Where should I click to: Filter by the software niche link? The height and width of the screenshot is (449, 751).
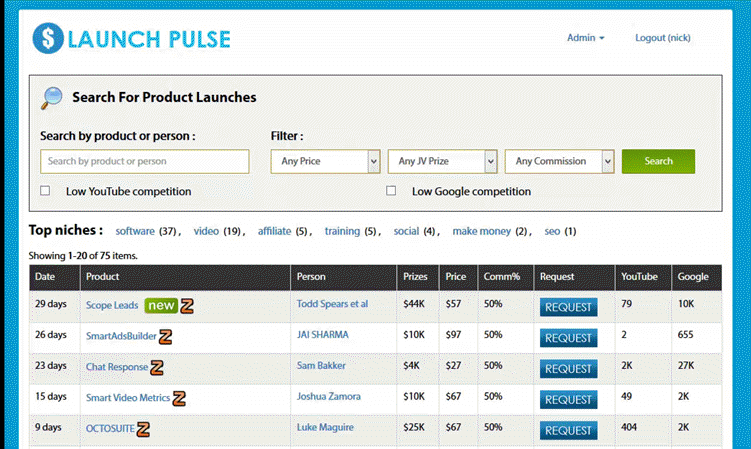coord(135,231)
